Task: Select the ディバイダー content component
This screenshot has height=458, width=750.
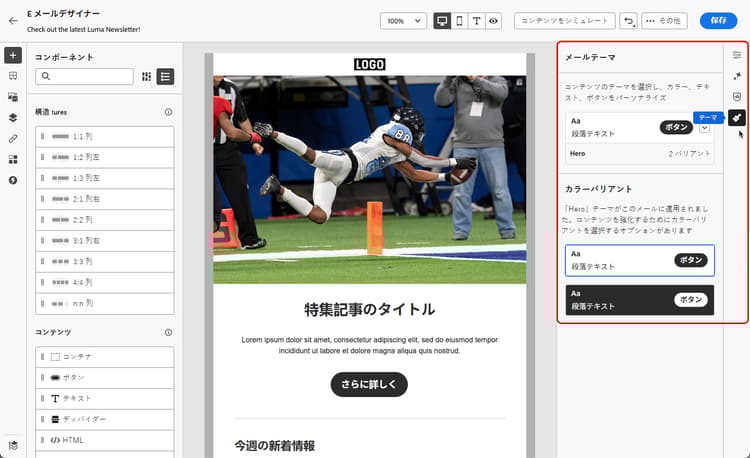Action: pos(105,419)
